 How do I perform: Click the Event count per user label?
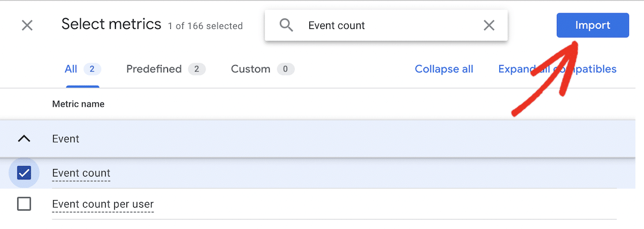(103, 204)
